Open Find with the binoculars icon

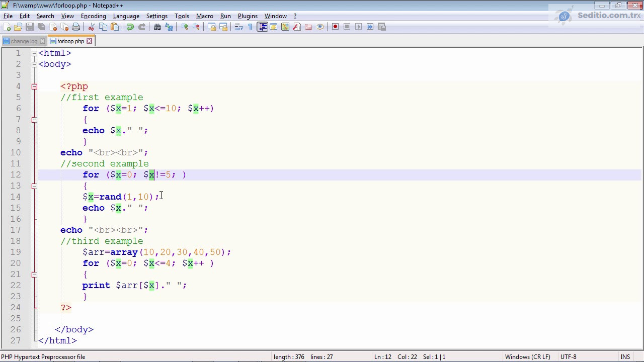point(156,27)
